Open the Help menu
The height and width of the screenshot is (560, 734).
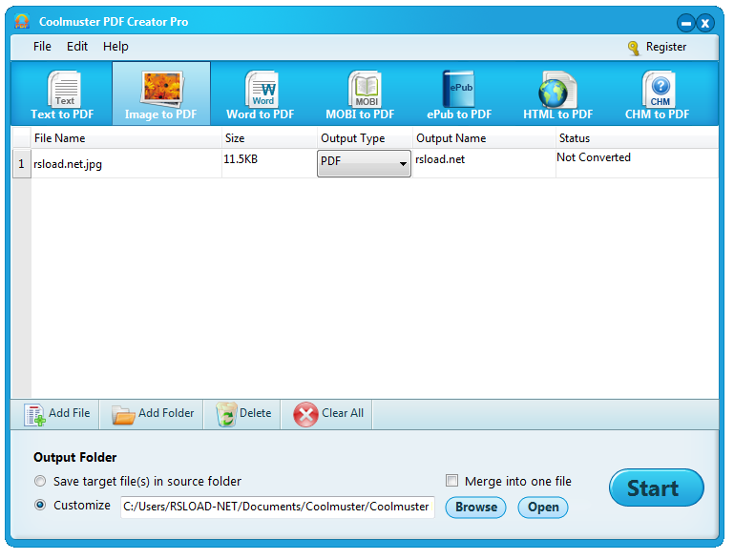click(115, 47)
